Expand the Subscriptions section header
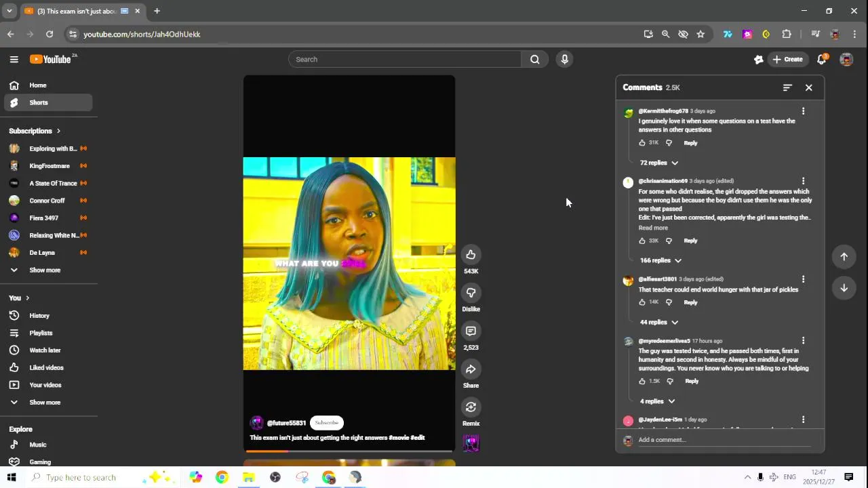 (35, 131)
